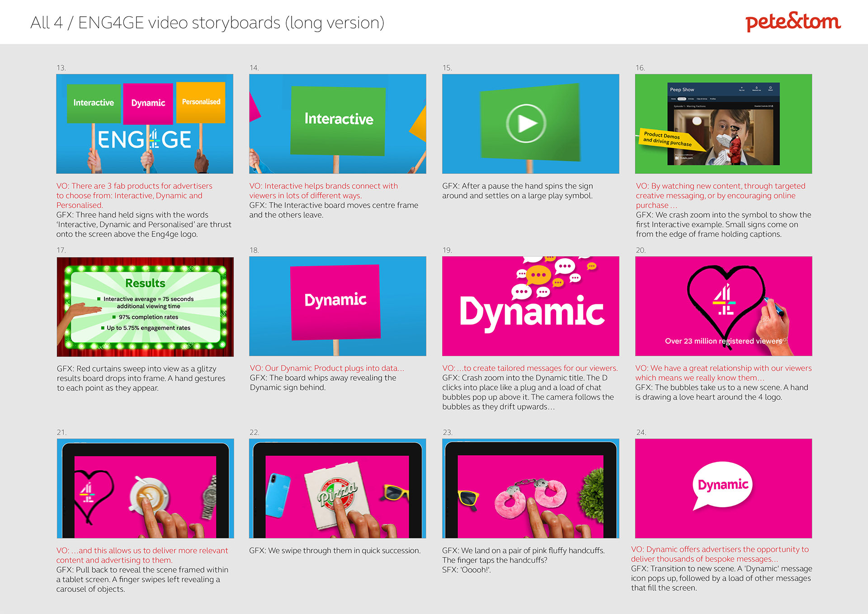The image size is (868, 614).
Task: Click the Channel 4 logo inside the heart, frame 20
Action: pos(724,299)
